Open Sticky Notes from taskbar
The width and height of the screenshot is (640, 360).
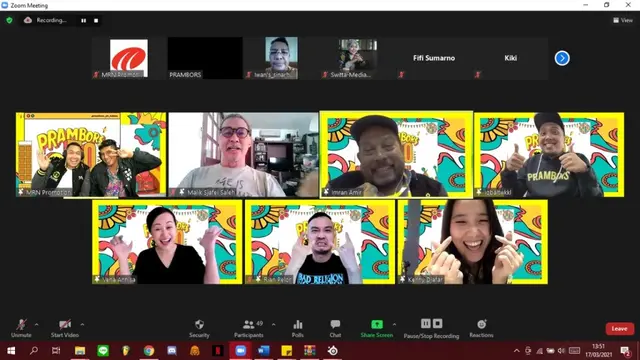[x=287, y=351]
